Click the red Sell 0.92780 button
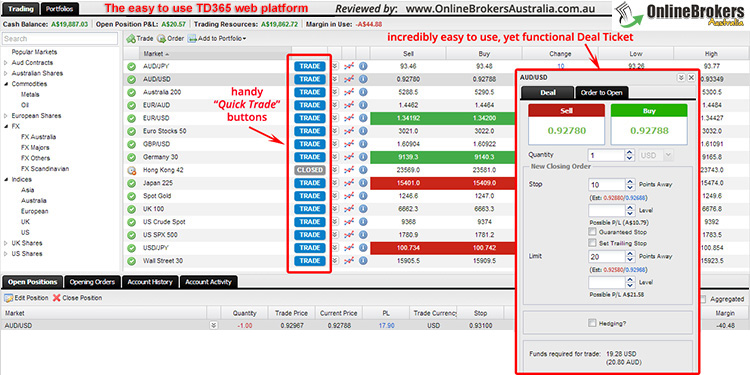Viewport: 750px width, 375px height. (566, 124)
